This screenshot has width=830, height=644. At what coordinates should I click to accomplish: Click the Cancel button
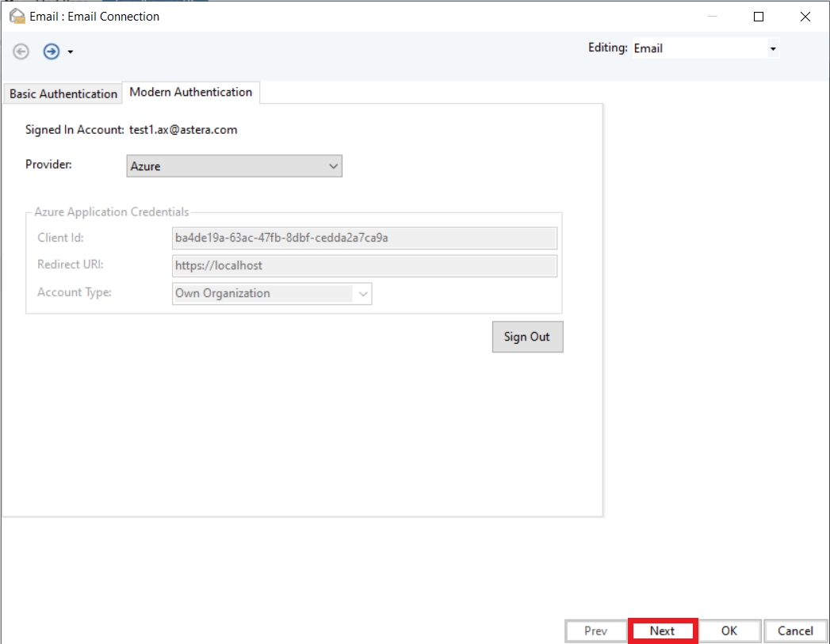[x=796, y=631]
